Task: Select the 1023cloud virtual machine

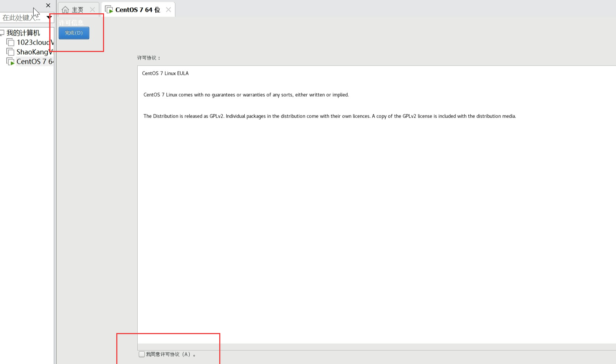Action: pos(35,42)
